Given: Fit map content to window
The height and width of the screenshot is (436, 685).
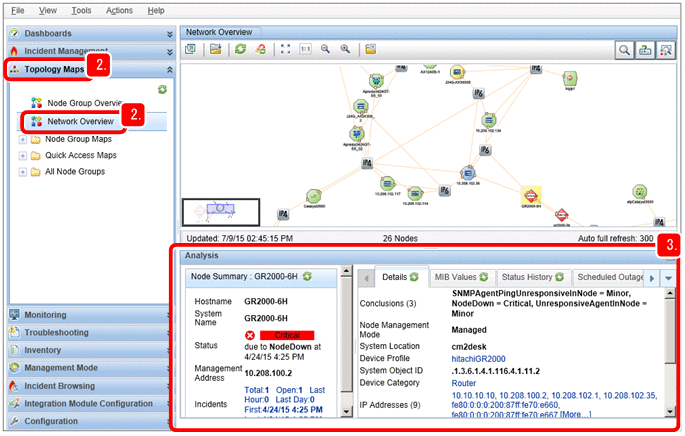Looking at the screenshot, I should point(285,49).
